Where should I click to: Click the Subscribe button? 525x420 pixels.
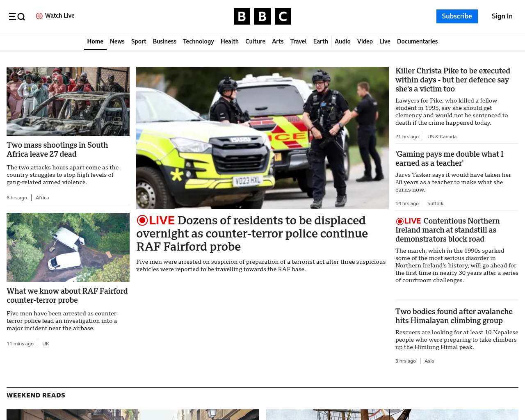(457, 16)
